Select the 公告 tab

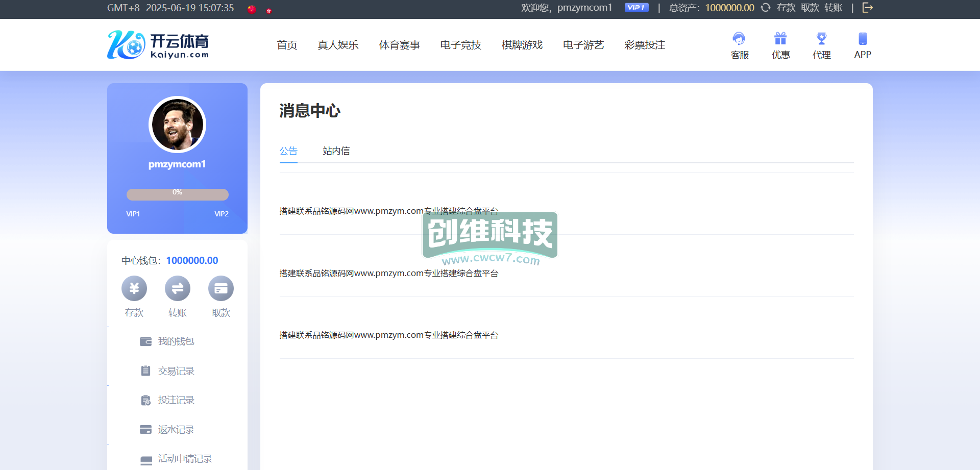(x=288, y=151)
